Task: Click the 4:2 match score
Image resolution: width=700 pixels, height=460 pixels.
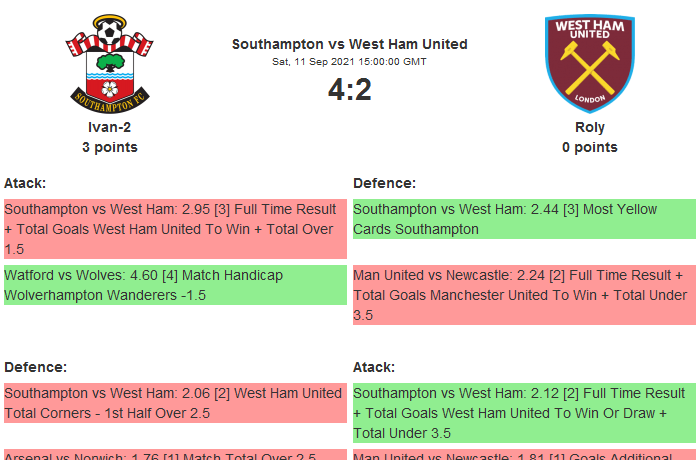Action: 349,90
